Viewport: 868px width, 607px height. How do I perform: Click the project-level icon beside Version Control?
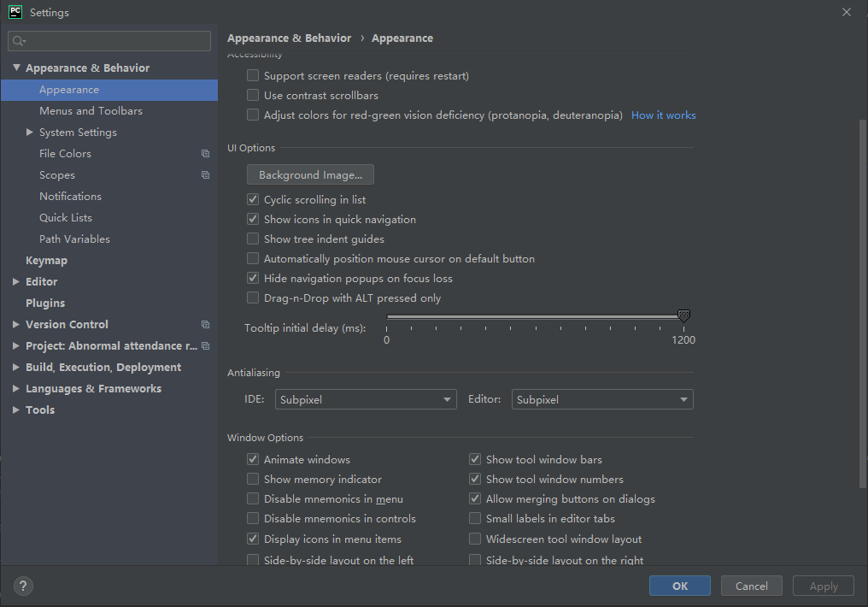(x=205, y=325)
